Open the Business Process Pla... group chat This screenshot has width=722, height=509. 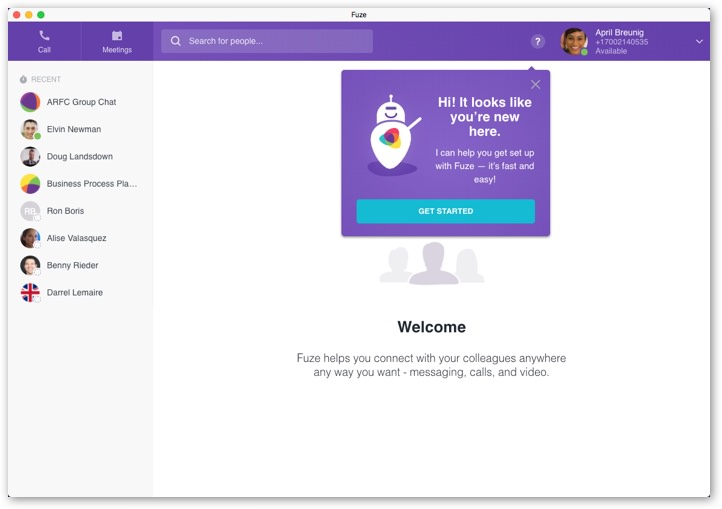tap(81, 183)
